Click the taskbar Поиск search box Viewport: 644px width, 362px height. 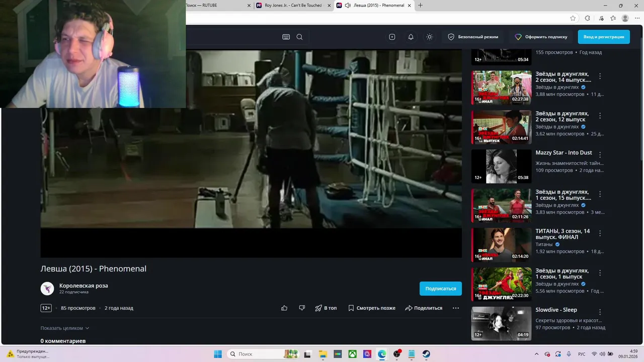click(263, 354)
